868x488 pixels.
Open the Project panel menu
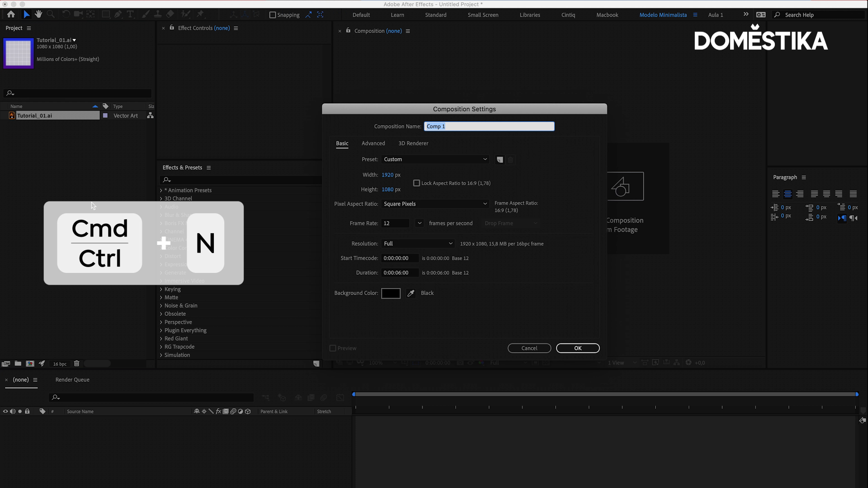click(x=29, y=28)
